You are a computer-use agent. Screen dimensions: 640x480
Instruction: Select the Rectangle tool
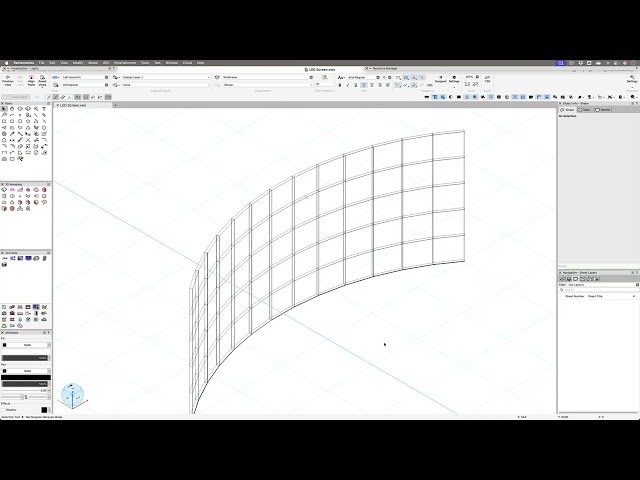point(4,121)
